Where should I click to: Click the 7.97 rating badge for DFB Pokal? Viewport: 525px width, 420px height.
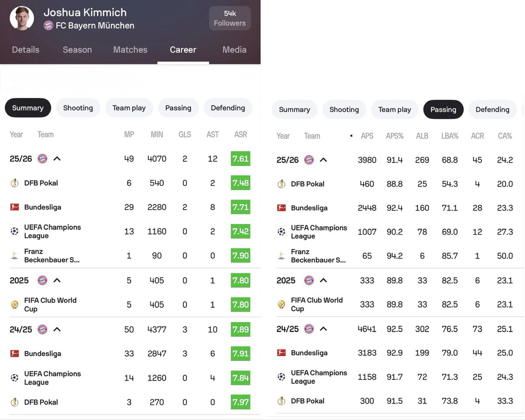coord(240,402)
